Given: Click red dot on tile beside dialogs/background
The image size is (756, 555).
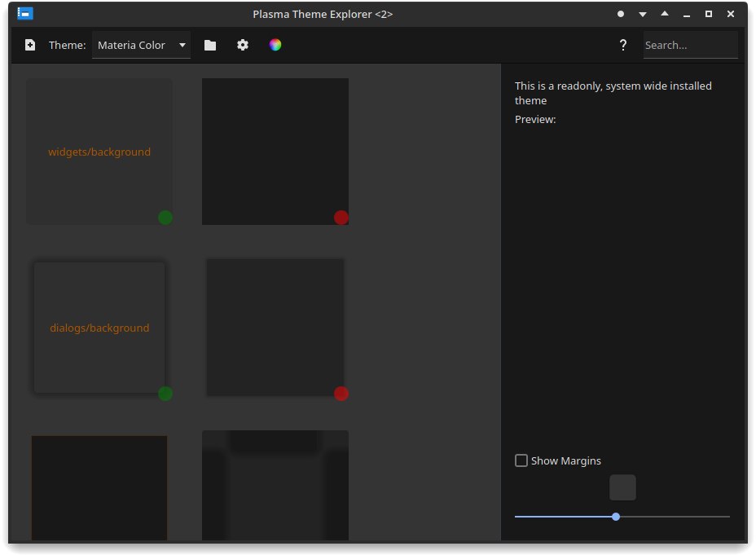Looking at the screenshot, I should [x=341, y=394].
